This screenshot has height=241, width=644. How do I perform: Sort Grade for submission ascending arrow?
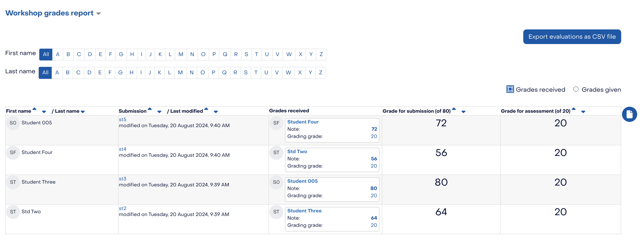(454, 109)
